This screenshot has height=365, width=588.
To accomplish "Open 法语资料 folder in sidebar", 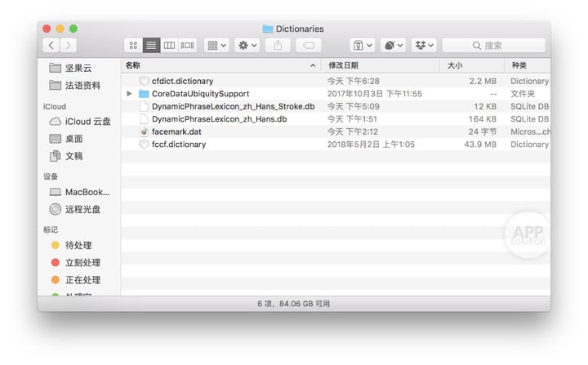I will pyautogui.click(x=78, y=86).
